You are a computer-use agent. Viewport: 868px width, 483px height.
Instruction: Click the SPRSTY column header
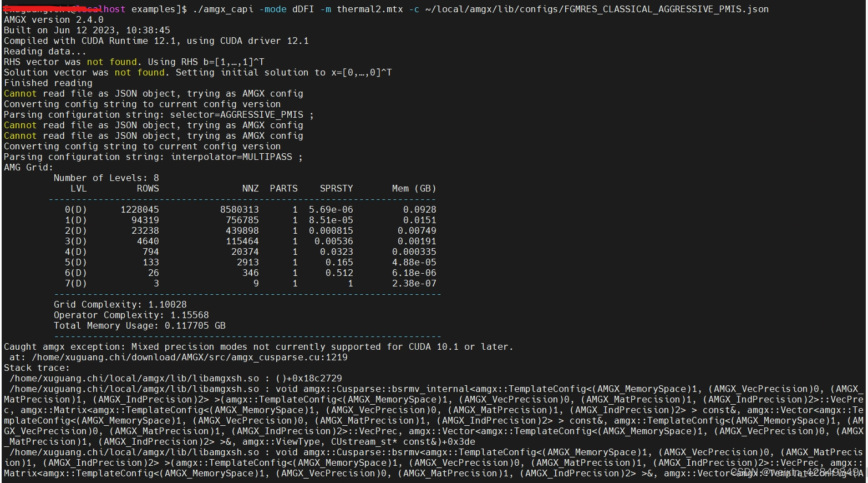click(337, 189)
